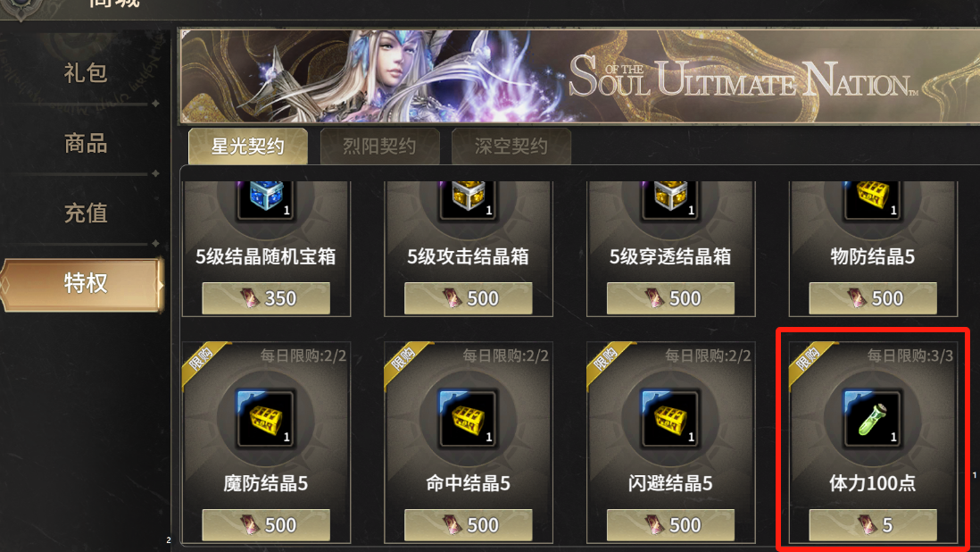
Task: Click the 体力100点 green potion icon
Action: click(x=873, y=419)
